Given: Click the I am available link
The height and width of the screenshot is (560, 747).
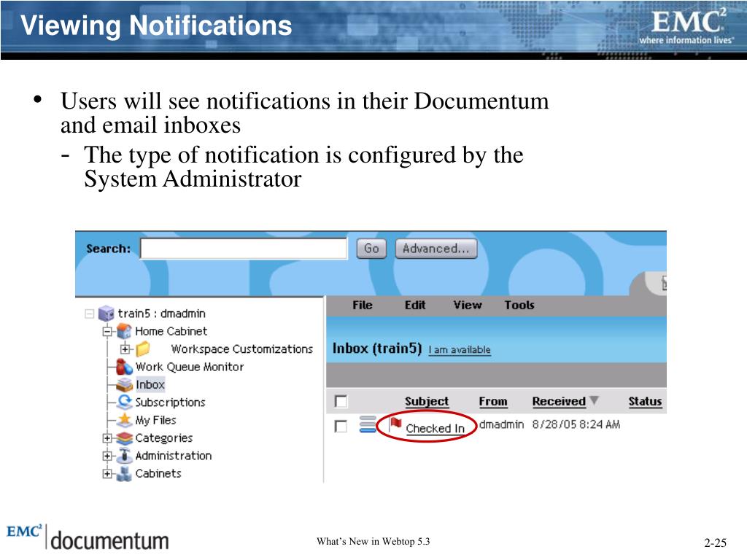Looking at the screenshot, I should [460, 349].
